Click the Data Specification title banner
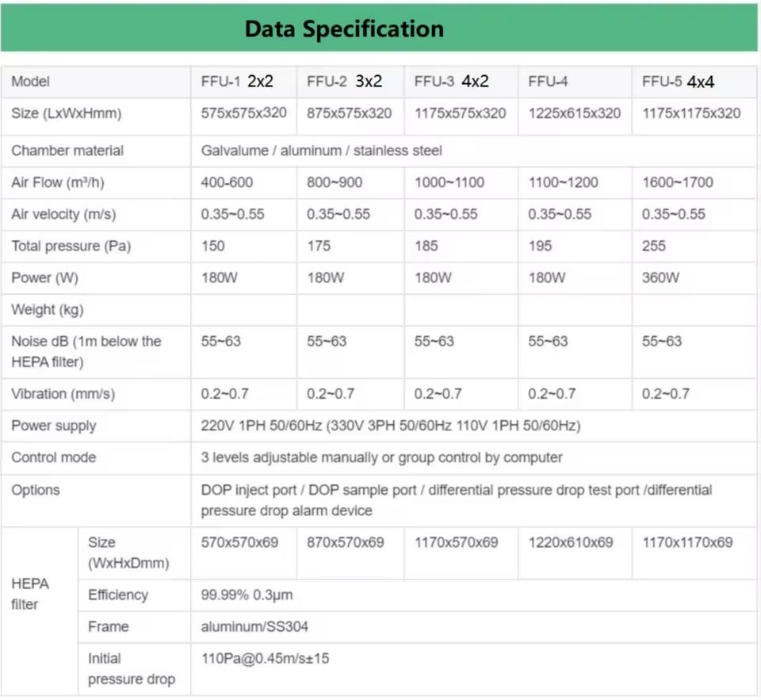This screenshot has height=700, width=761. click(344, 29)
